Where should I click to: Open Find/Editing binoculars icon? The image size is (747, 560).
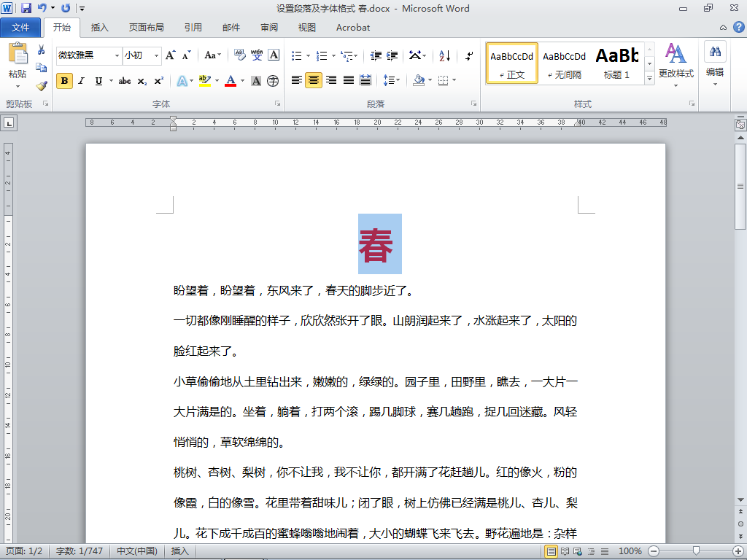tap(715, 52)
